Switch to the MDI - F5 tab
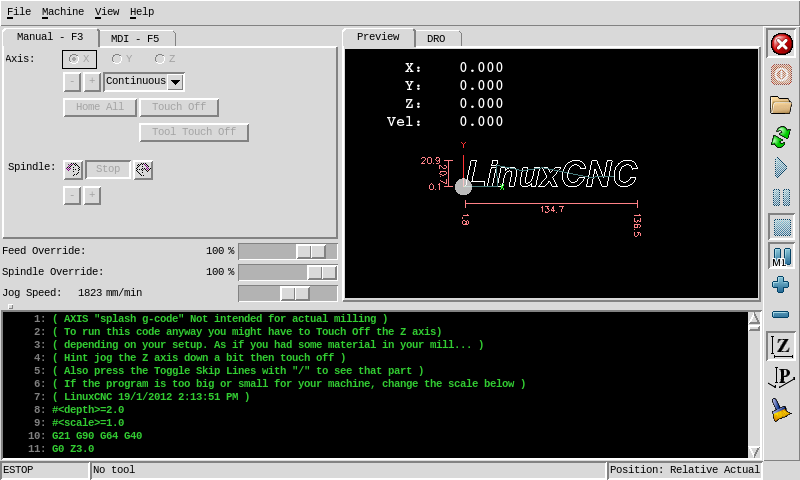Image resolution: width=800 pixels, height=480 pixels. click(x=135, y=39)
